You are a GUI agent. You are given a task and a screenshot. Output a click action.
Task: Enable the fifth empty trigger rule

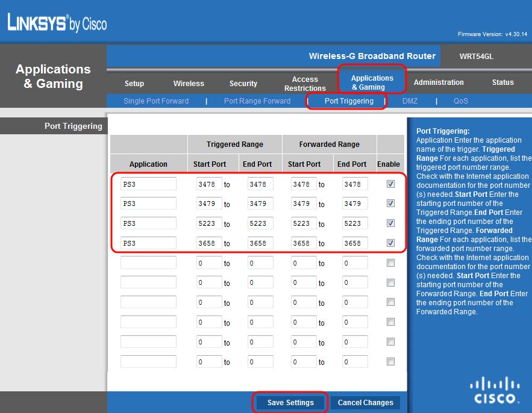pyautogui.click(x=390, y=262)
